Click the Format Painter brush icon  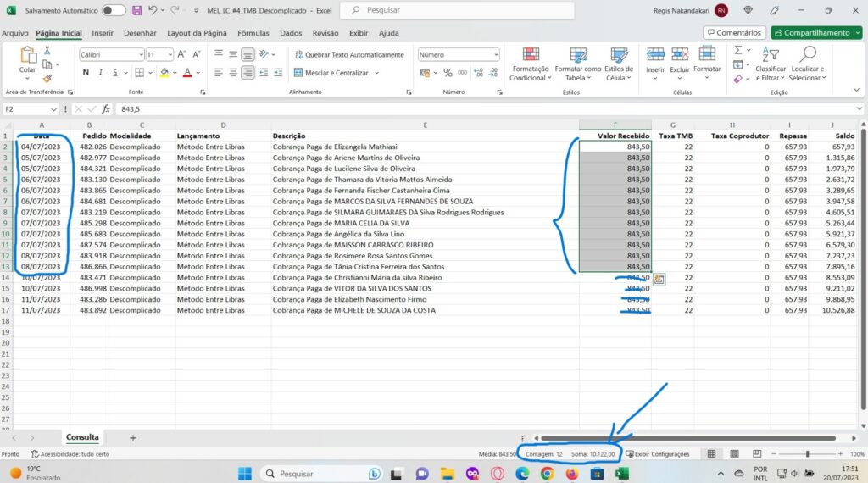coord(47,79)
